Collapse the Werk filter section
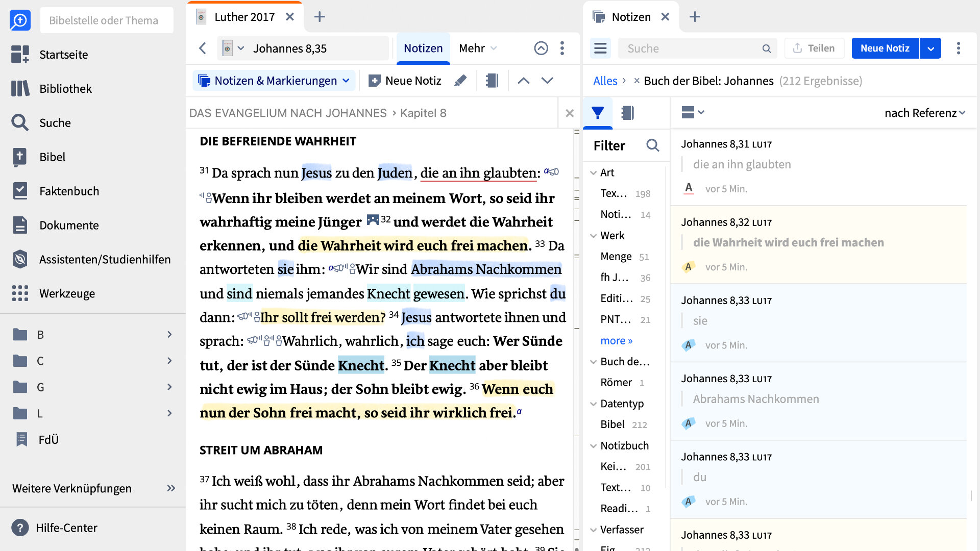The image size is (980, 551). [x=594, y=236]
